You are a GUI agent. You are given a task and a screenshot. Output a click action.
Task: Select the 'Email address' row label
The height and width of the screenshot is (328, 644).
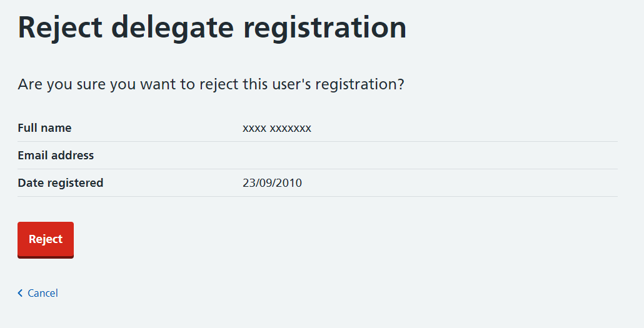pyautogui.click(x=56, y=156)
